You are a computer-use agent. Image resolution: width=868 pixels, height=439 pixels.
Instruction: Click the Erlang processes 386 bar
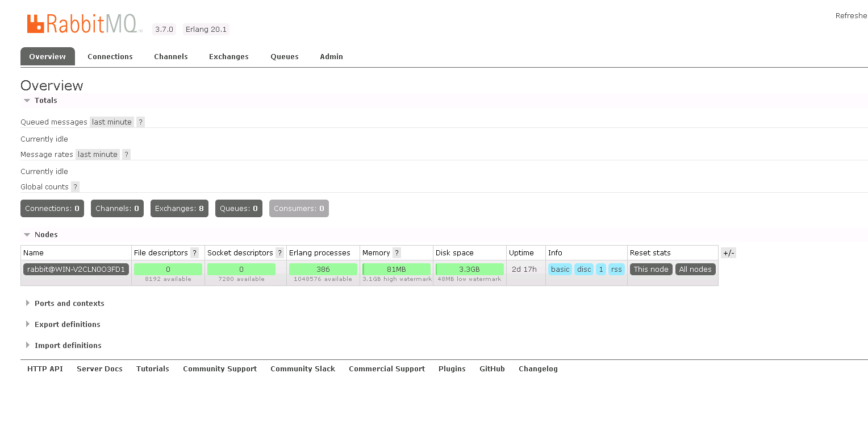[323, 270]
